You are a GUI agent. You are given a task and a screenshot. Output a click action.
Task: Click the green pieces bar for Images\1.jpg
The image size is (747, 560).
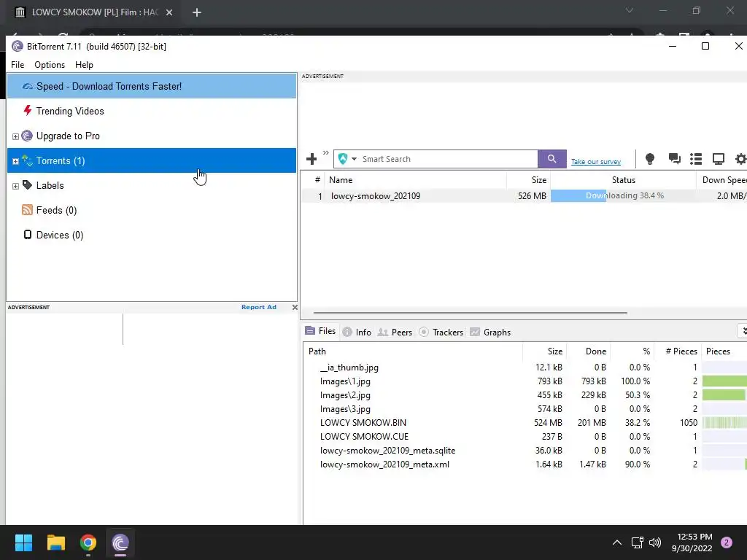(x=724, y=381)
